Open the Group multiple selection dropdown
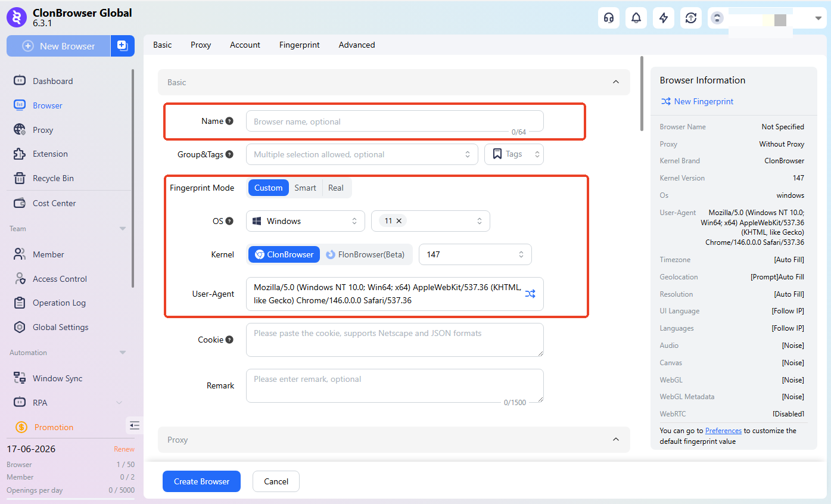The width and height of the screenshot is (831, 504). 362,154
